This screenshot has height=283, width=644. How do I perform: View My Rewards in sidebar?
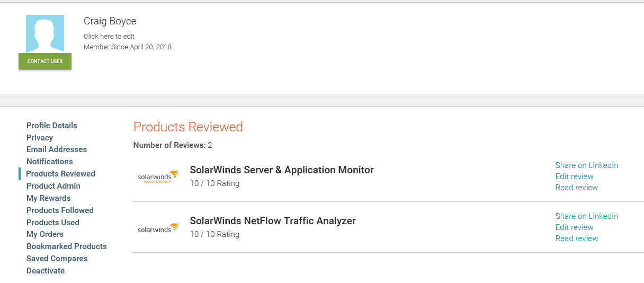click(x=49, y=198)
